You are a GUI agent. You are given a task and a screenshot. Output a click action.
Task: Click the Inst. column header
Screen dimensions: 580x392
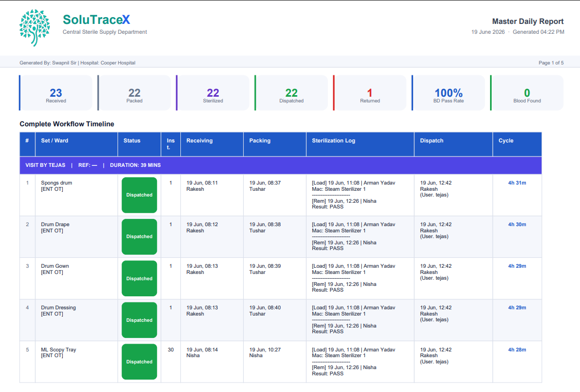click(x=170, y=144)
